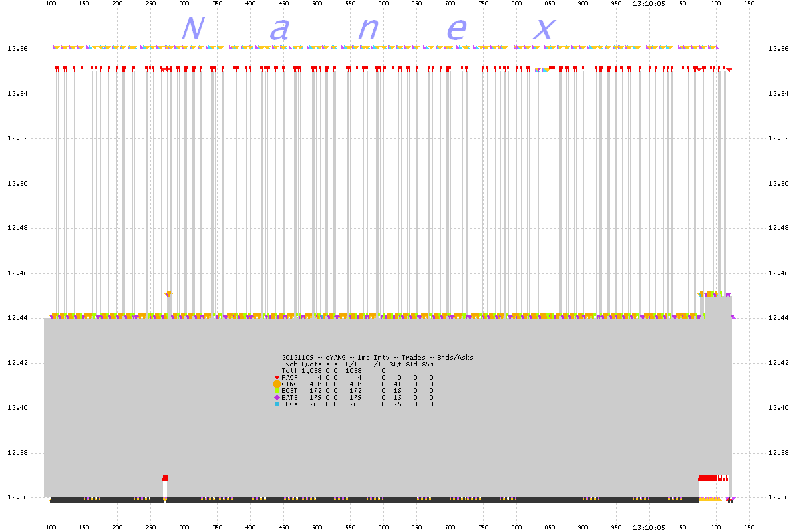Click the 'CINC' exchange label

(x=289, y=384)
